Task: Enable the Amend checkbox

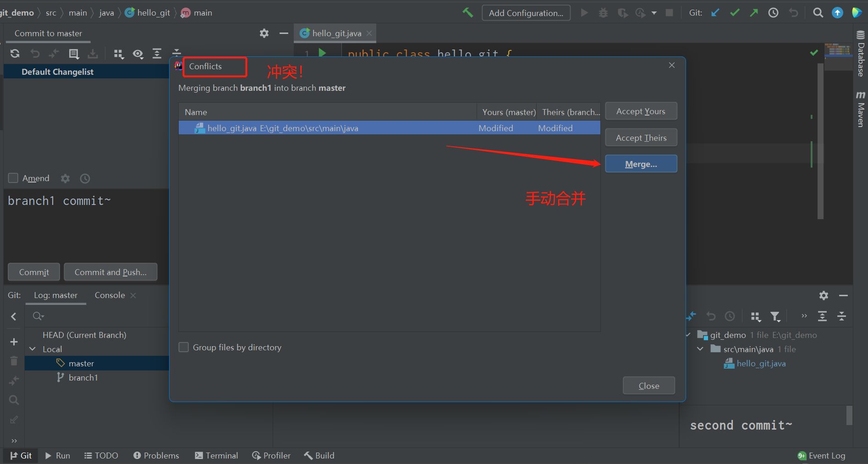Action: click(13, 178)
